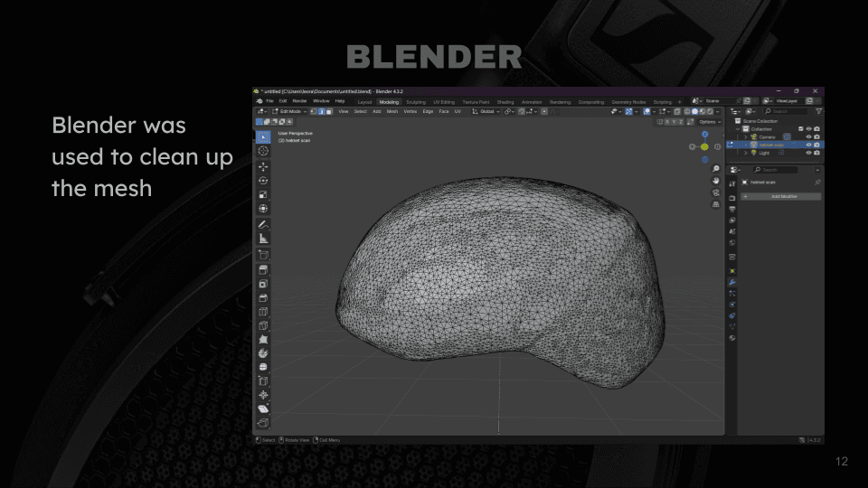Viewport: 868px width, 488px height.
Task: Select the 3D Cursor tool
Action: pyautogui.click(x=263, y=151)
